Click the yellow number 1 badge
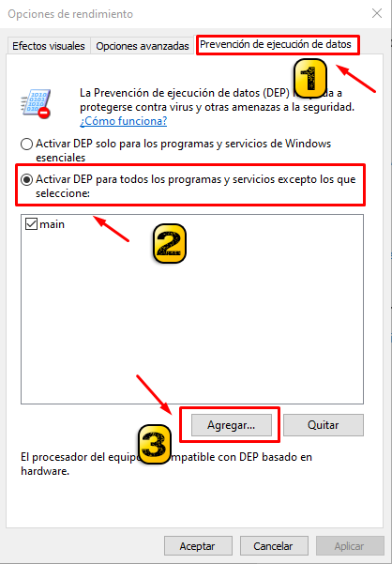The image size is (392, 564). click(x=310, y=79)
